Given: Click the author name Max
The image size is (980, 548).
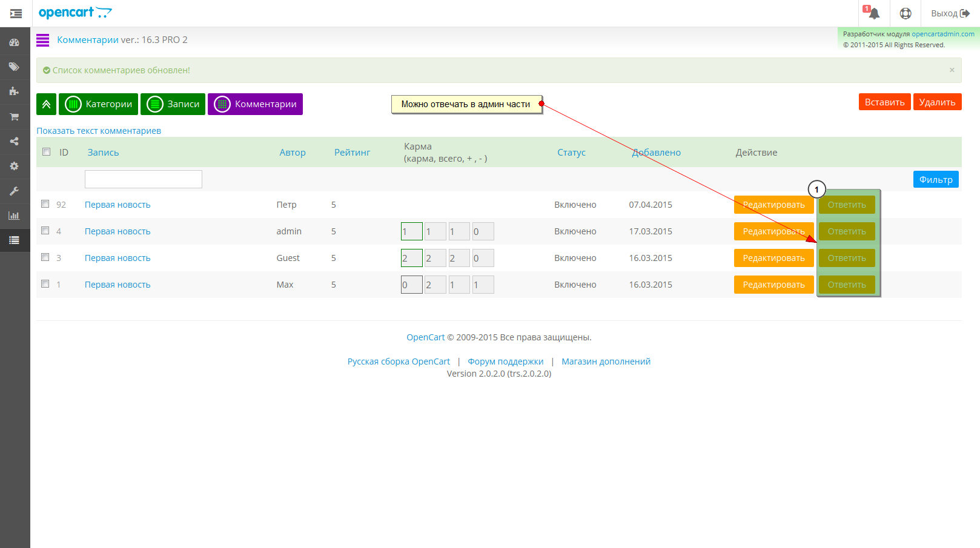Looking at the screenshot, I should (x=285, y=285).
